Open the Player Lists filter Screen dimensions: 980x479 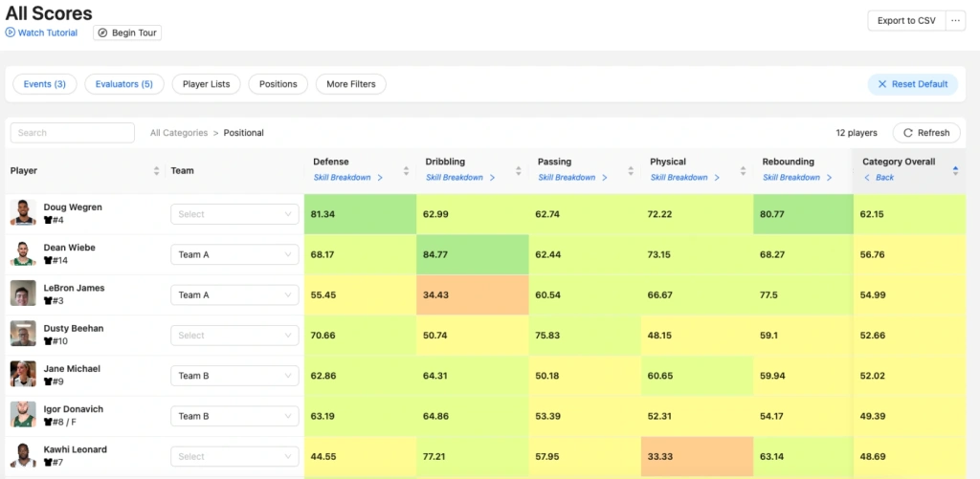207,84
